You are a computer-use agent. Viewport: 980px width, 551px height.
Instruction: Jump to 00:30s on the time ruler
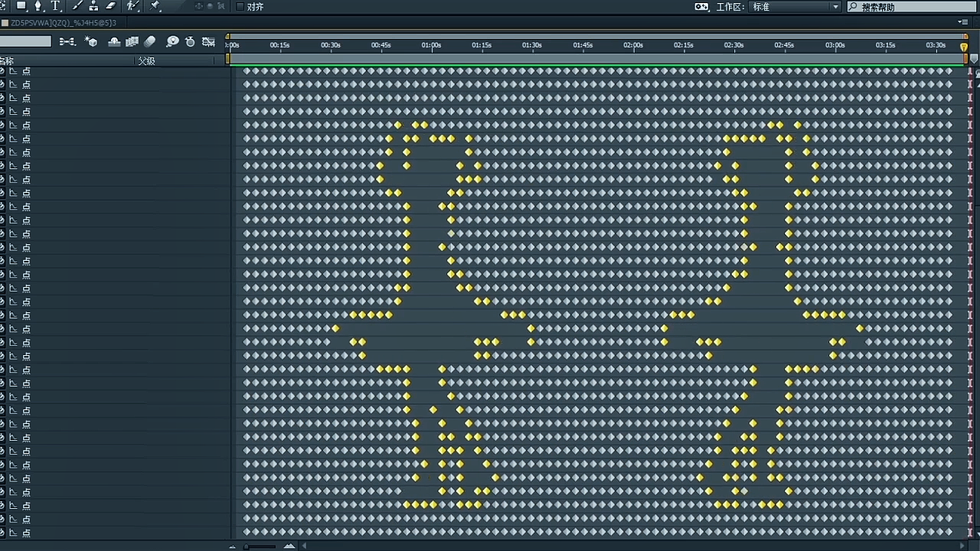(330, 45)
